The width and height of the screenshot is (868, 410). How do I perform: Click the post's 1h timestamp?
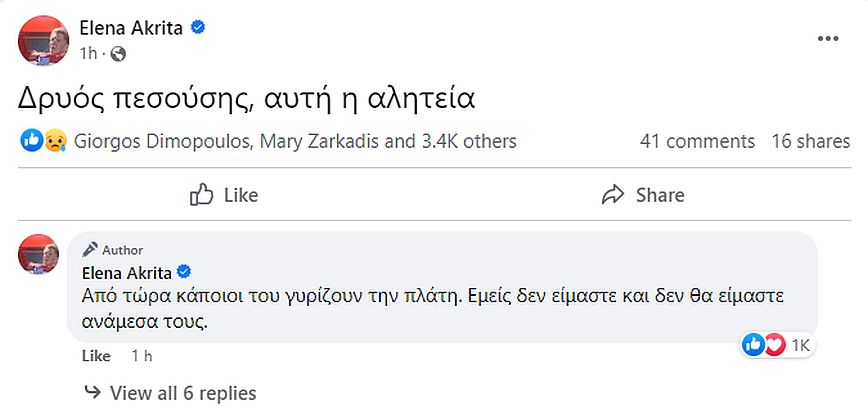tap(87, 53)
